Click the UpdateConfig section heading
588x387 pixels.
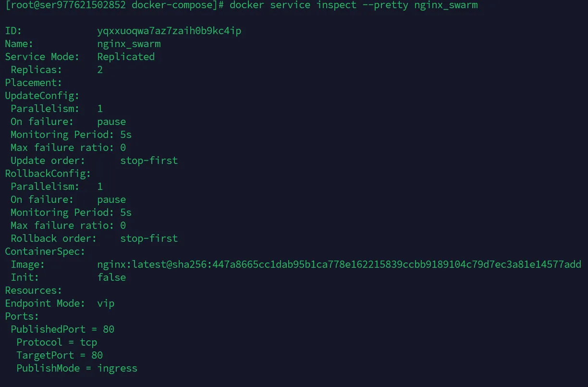[x=42, y=96]
